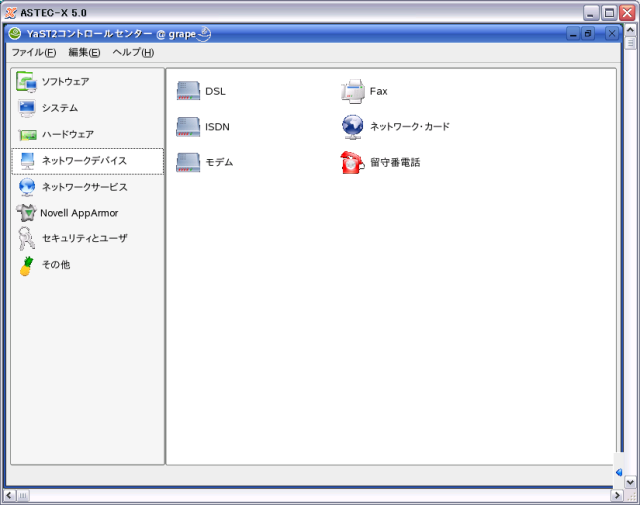Click the ネットワーク・カード module label
Viewport: 640px width, 505px height.
click(410, 127)
